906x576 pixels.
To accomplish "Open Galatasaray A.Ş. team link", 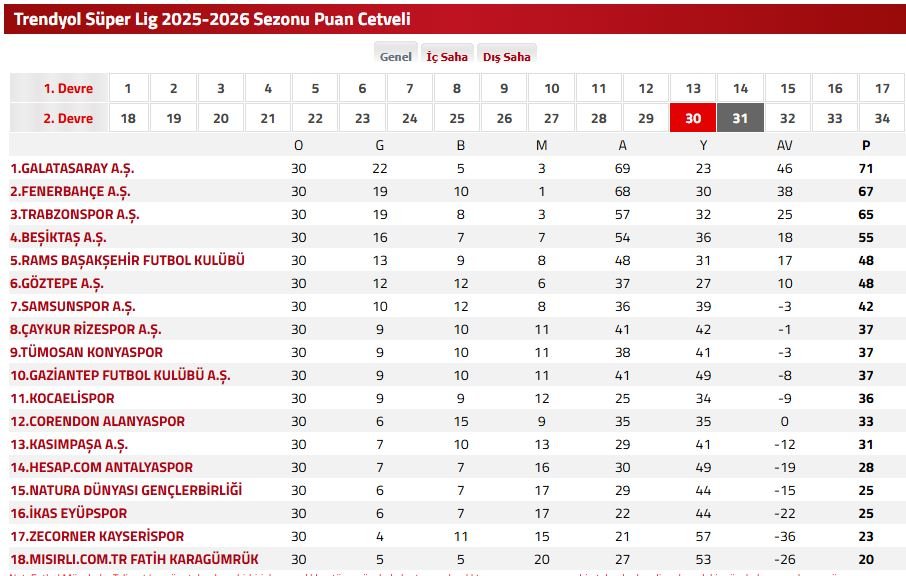I will tap(72, 168).
